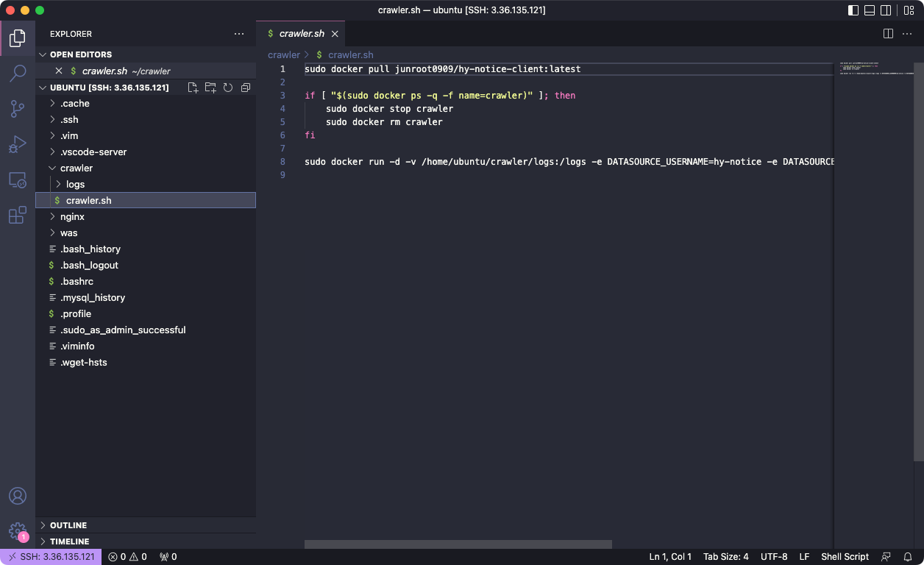924x565 pixels.
Task: Open the Accounts icon in activity bar
Action: [x=18, y=496]
